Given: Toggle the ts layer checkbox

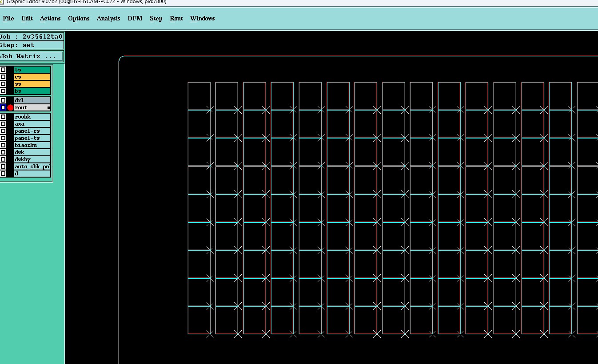Looking at the screenshot, I should click(3, 70).
